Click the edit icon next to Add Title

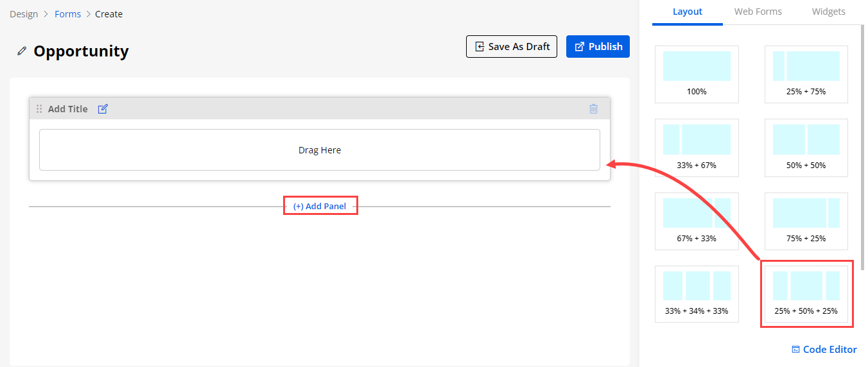pos(103,109)
